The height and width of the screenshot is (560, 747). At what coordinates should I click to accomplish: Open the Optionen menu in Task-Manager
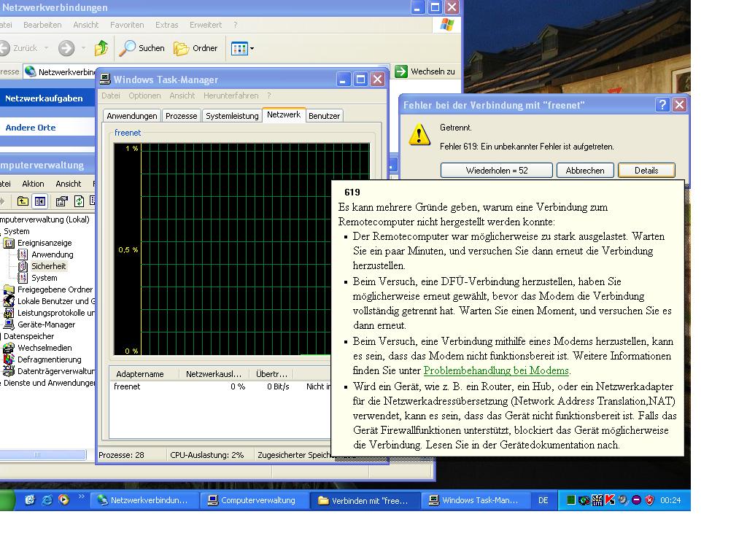point(144,96)
